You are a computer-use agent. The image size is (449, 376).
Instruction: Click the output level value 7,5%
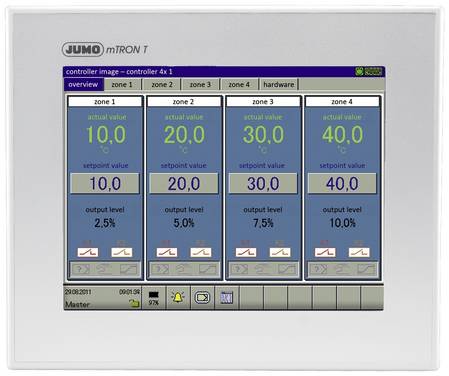[263, 223]
